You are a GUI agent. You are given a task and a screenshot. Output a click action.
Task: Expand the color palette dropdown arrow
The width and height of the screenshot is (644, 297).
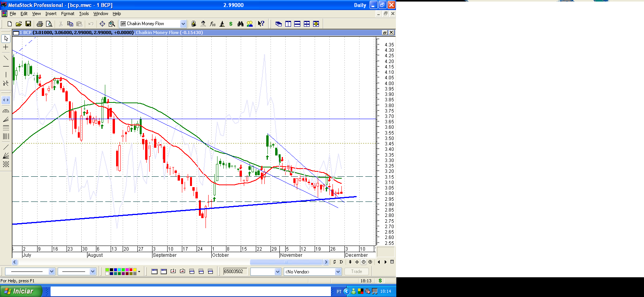coord(139,272)
